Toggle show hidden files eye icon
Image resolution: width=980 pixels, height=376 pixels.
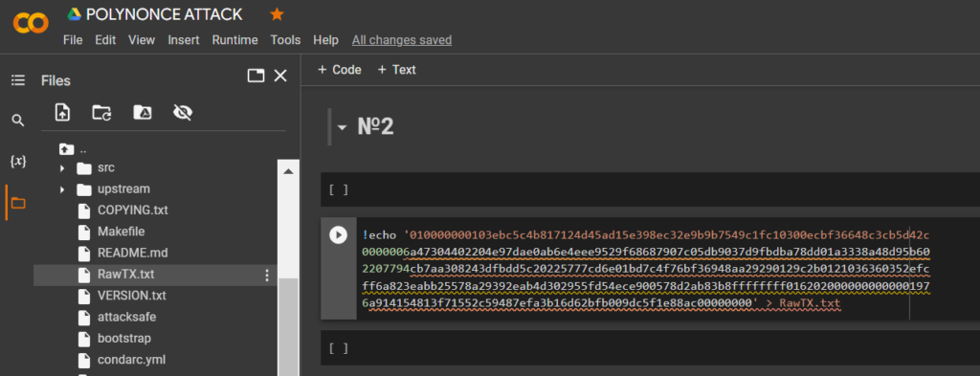[x=183, y=113]
